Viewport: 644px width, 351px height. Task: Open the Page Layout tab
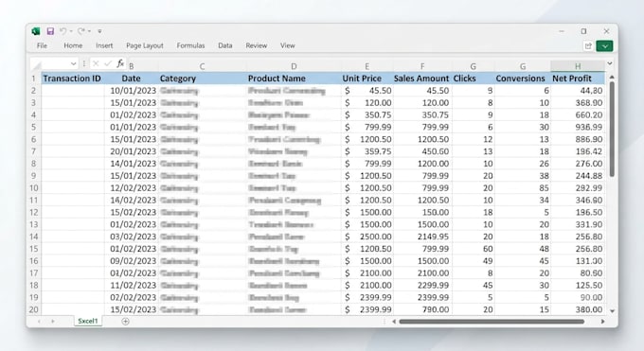pos(145,45)
